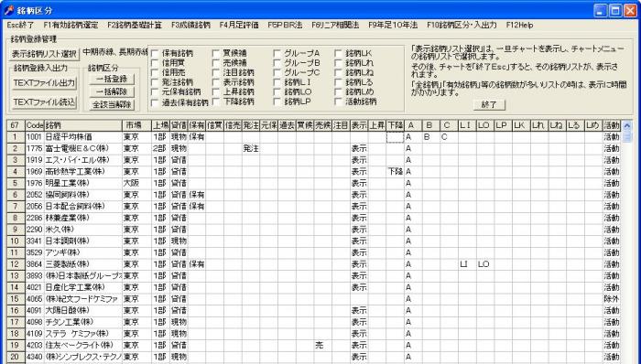
Task: Click the 下降 cell for 高砂熱学工業
Action: coord(395,172)
